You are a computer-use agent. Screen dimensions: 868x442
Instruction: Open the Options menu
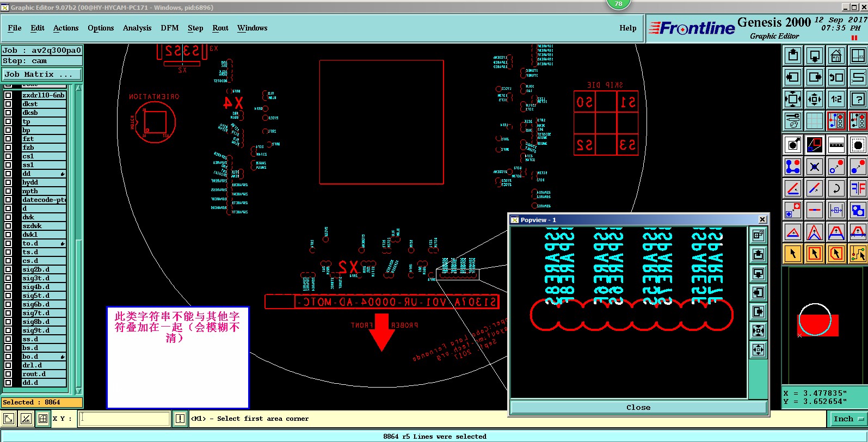(x=101, y=28)
